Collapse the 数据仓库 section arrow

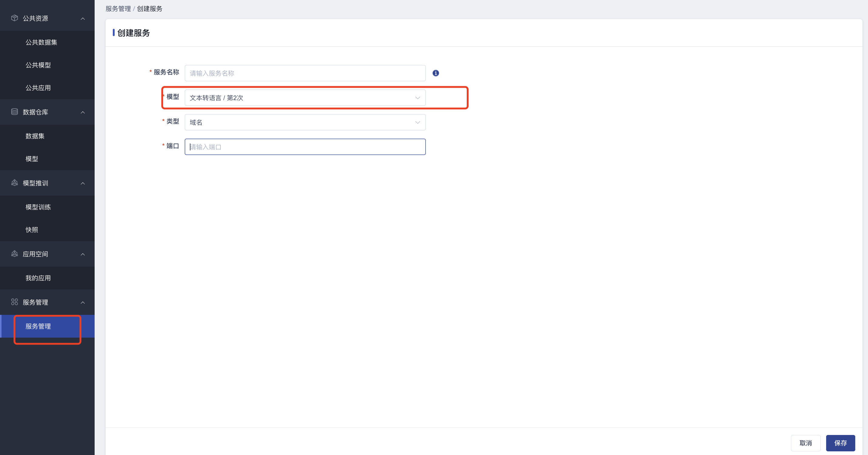82,112
